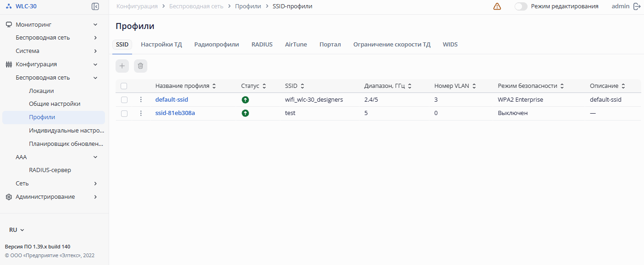Image resolution: width=644 pixels, height=265 pixels.
Task: Collapse the sidebar panel icon
Action: (x=95, y=6)
